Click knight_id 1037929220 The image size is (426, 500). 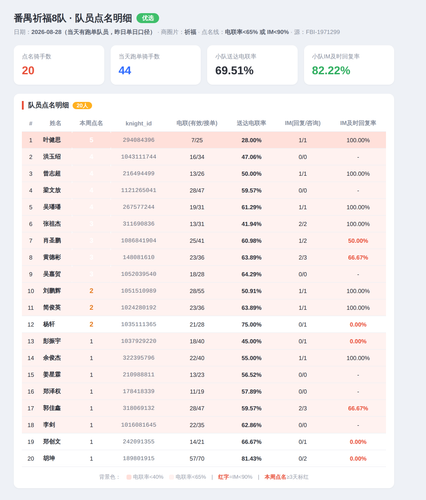click(x=139, y=341)
